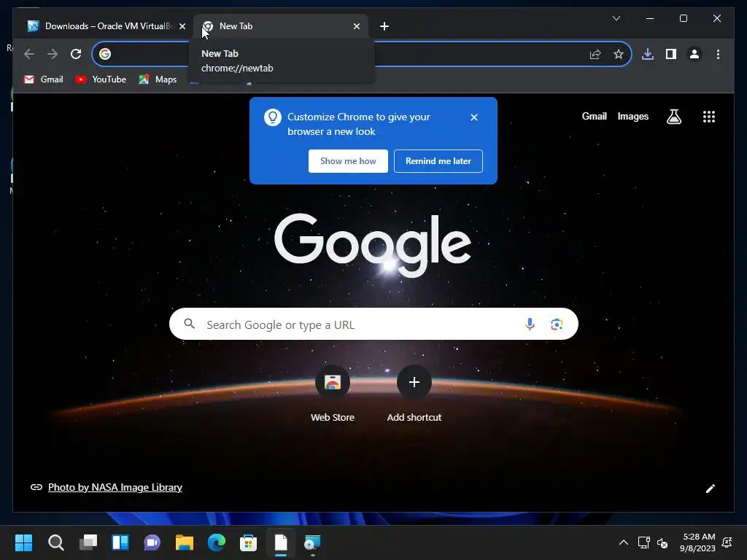
Task: Open the muted volume tray icon
Action: coord(662,542)
